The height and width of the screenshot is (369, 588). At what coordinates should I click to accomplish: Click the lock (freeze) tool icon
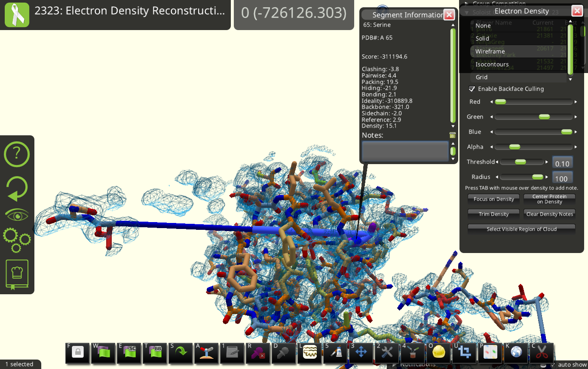tap(78, 353)
